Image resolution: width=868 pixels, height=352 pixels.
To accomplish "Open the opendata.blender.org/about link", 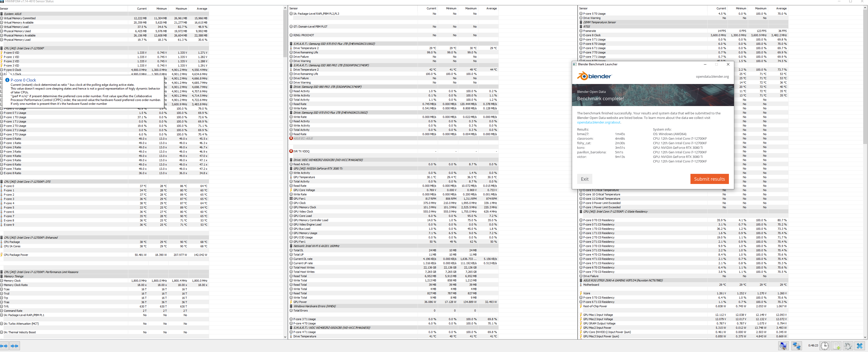I will coord(598,122).
